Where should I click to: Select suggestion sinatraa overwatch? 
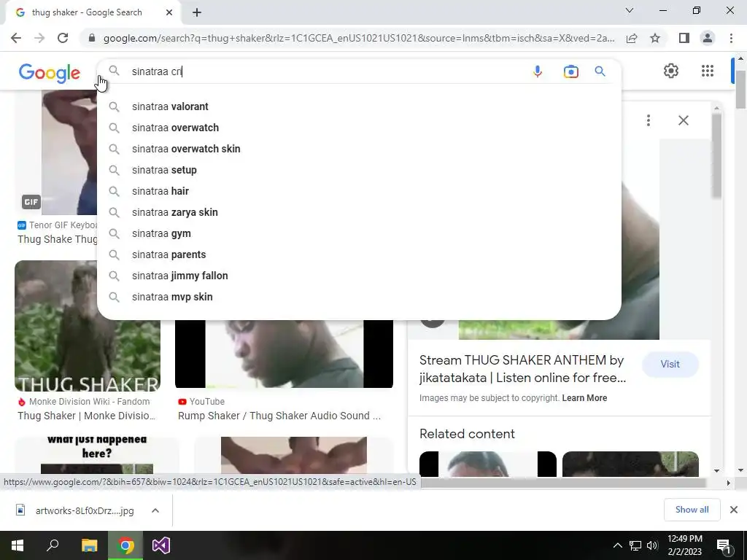click(x=359, y=128)
